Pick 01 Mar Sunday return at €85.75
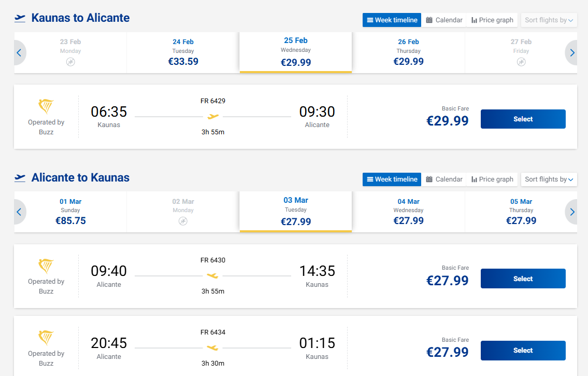Screen dimensions: 588x376 [70, 212]
